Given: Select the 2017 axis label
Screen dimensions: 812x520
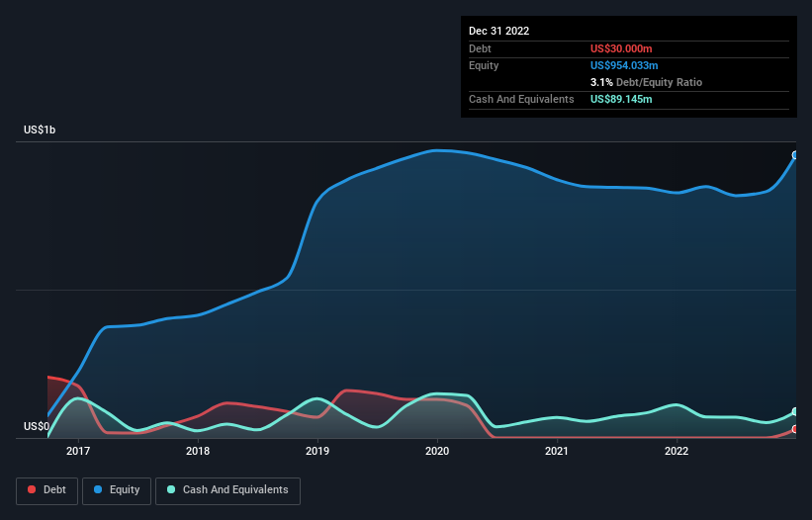Looking at the screenshot, I should point(78,451).
